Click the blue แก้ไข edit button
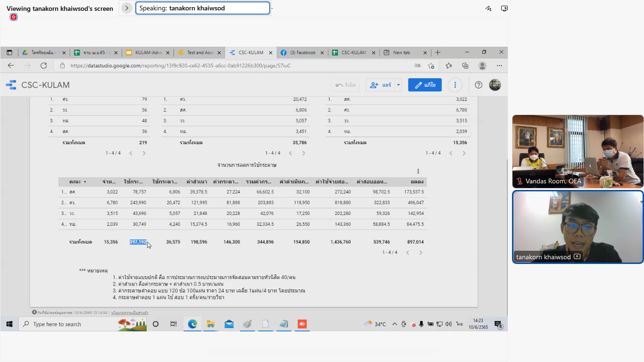 [x=425, y=85]
